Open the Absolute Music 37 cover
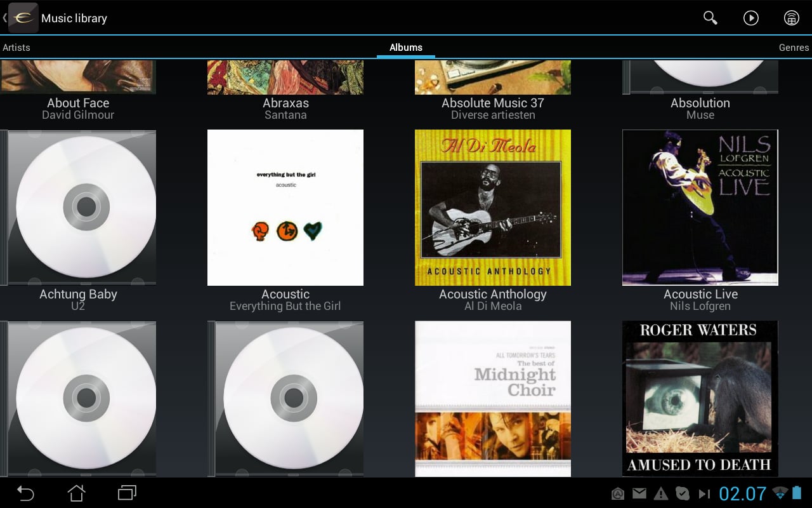The height and width of the screenshot is (508, 812). 493,77
